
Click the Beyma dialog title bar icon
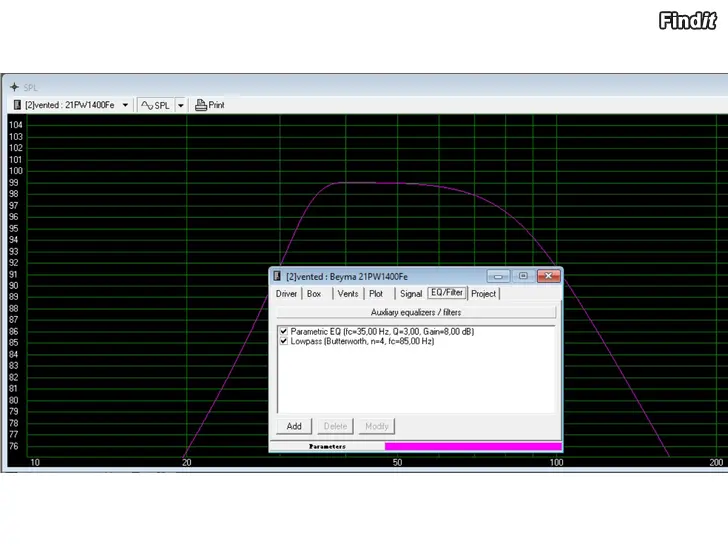click(277, 276)
